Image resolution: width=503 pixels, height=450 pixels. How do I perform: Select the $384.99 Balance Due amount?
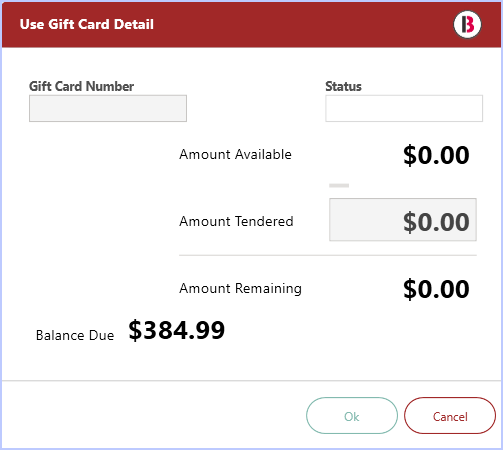177,330
